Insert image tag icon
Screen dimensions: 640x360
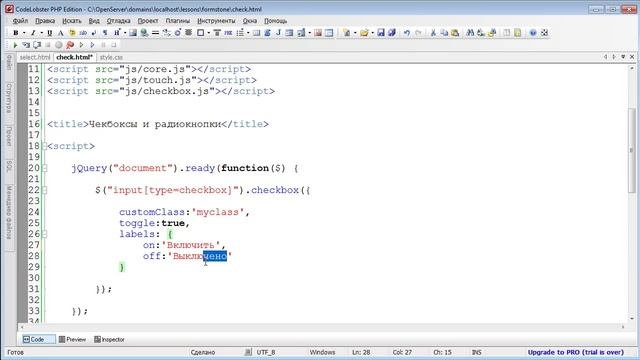point(133,33)
